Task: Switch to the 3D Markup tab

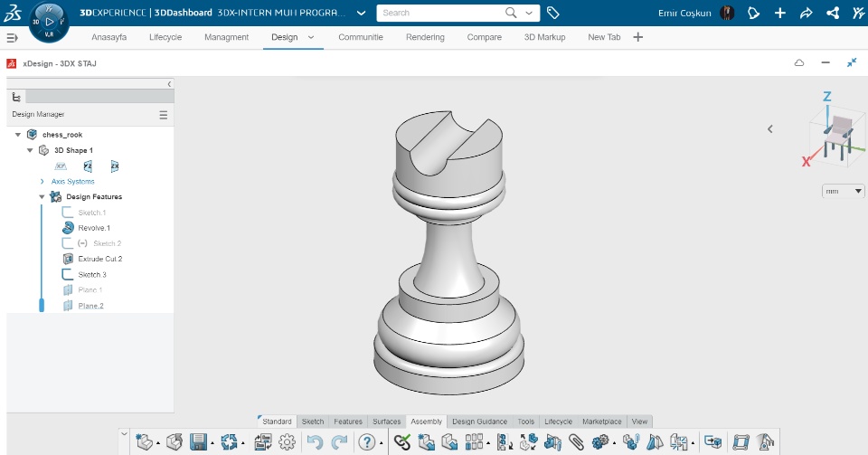Action: pyautogui.click(x=544, y=37)
